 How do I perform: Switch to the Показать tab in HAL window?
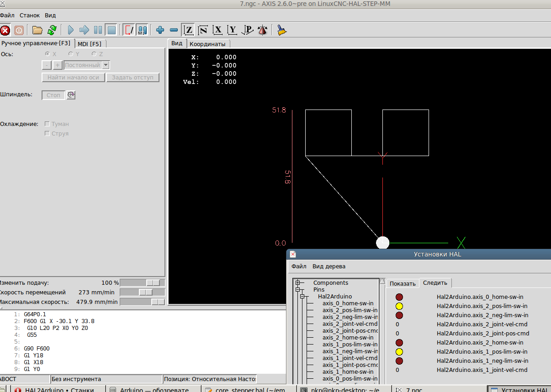pyautogui.click(x=403, y=283)
